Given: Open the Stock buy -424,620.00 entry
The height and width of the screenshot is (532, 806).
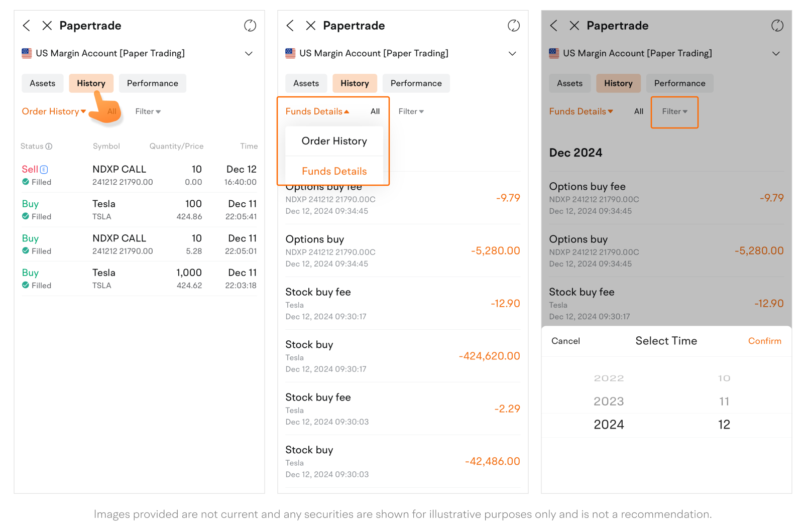Looking at the screenshot, I should click(x=402, y=356).
